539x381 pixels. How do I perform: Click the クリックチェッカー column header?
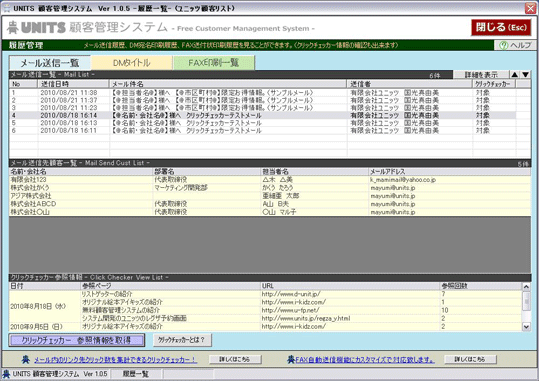pos(494,84)
